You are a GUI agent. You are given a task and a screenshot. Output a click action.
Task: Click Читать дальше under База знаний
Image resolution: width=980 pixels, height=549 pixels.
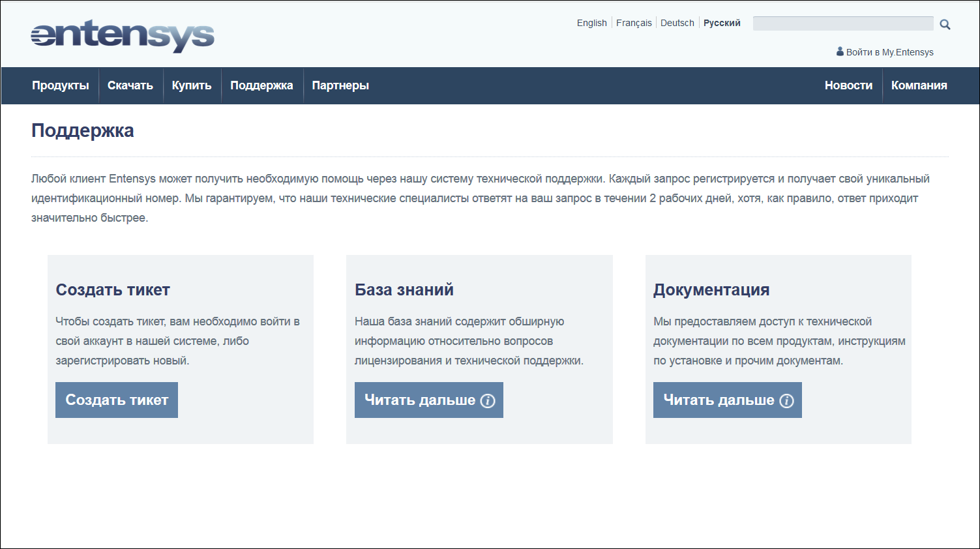pos(429,400)
